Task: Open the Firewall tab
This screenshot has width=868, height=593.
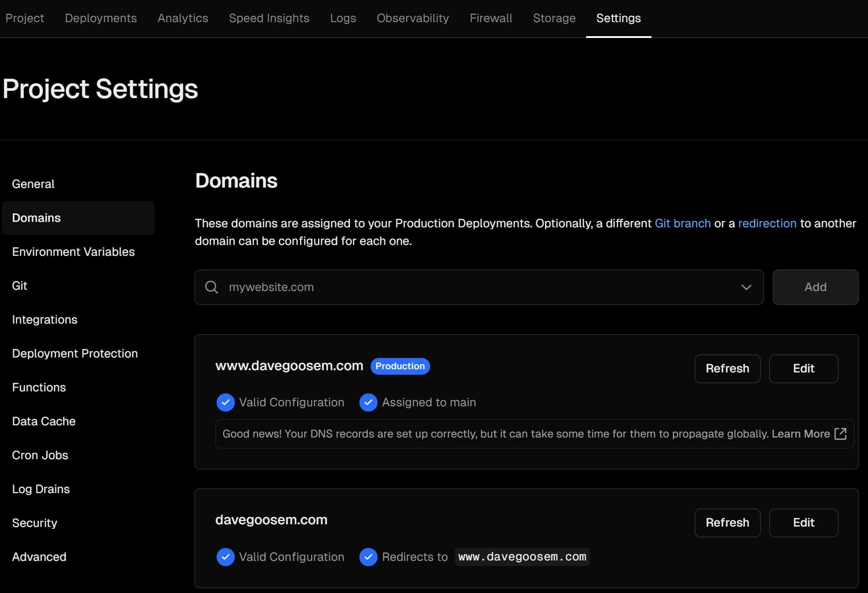Action: coord(491,18)
